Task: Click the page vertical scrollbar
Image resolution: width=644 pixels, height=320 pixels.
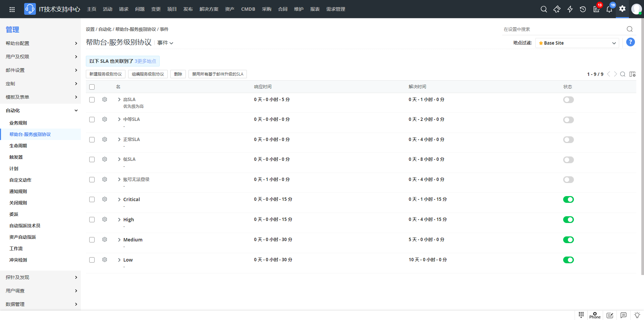Action: (642, 146)
